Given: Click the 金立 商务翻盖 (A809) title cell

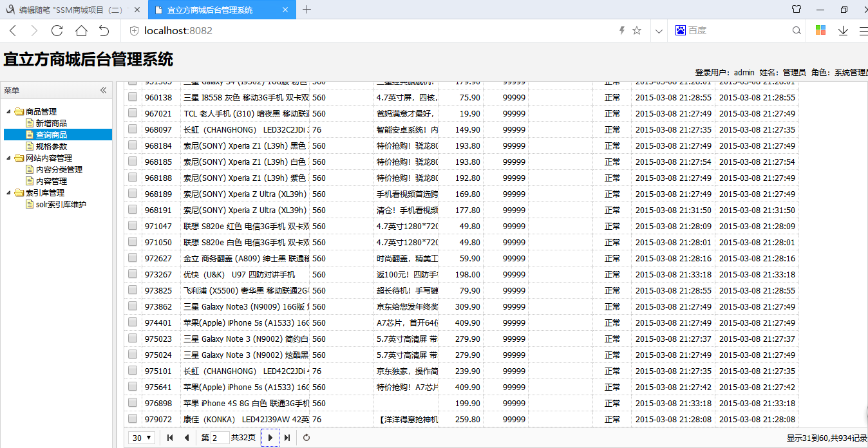Looking at the screenshot, I should [x=245, y=258].
